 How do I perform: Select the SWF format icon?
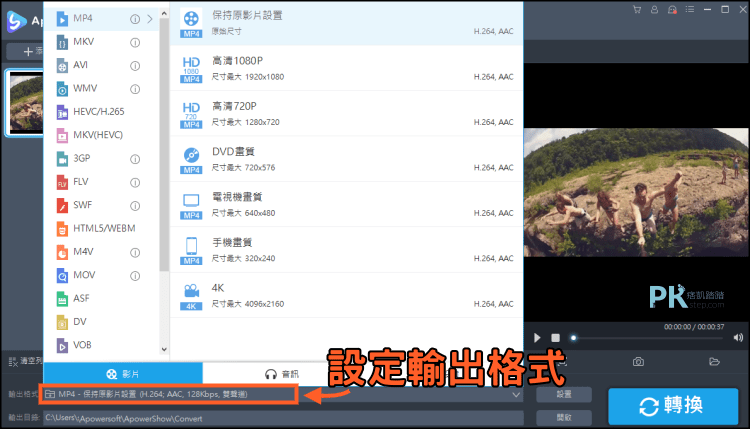[x=62, y=205]
